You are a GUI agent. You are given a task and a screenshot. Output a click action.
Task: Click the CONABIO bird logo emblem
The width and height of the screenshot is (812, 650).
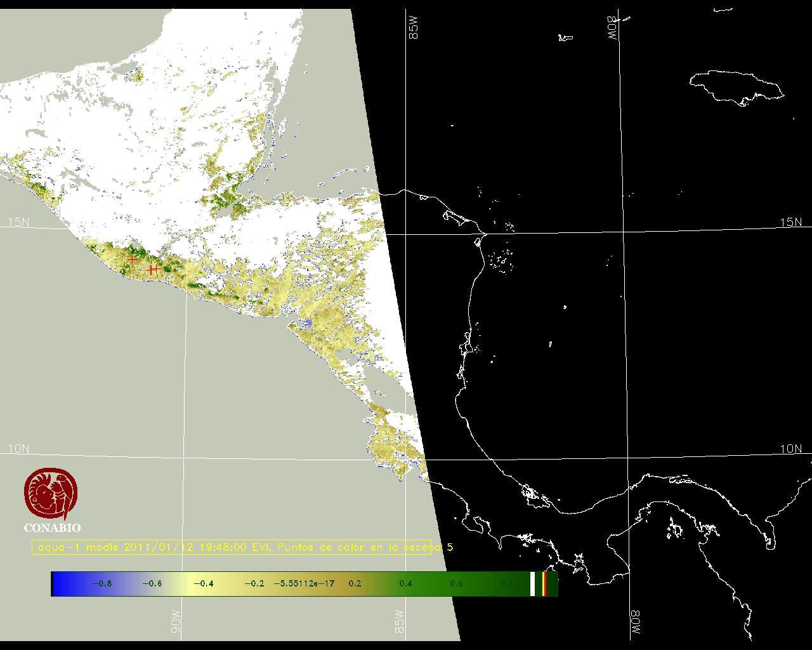(51, 494)
